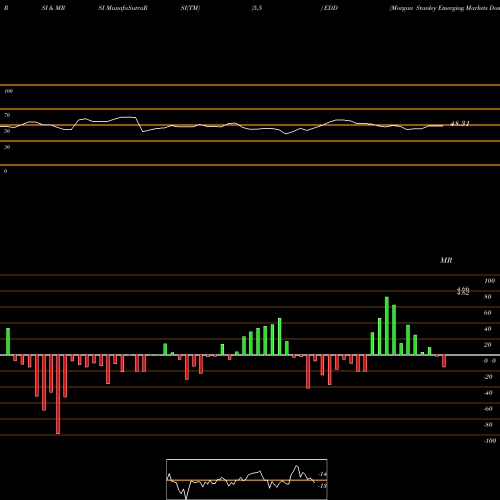
Task: Click the longest red MR bar near -100
Action: 58,394
